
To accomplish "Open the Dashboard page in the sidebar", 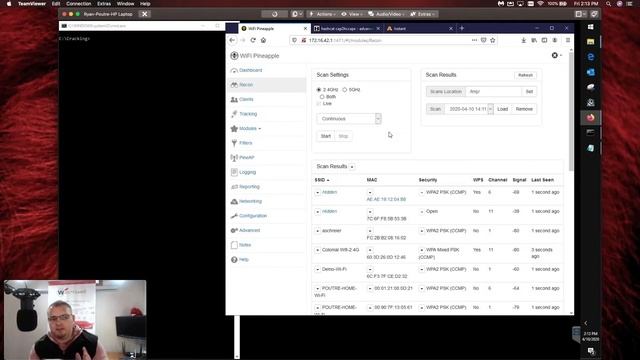I will 250,70.
